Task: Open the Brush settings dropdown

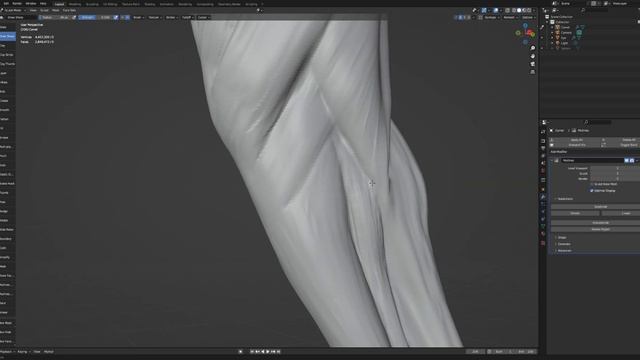Action: point(138,18)
